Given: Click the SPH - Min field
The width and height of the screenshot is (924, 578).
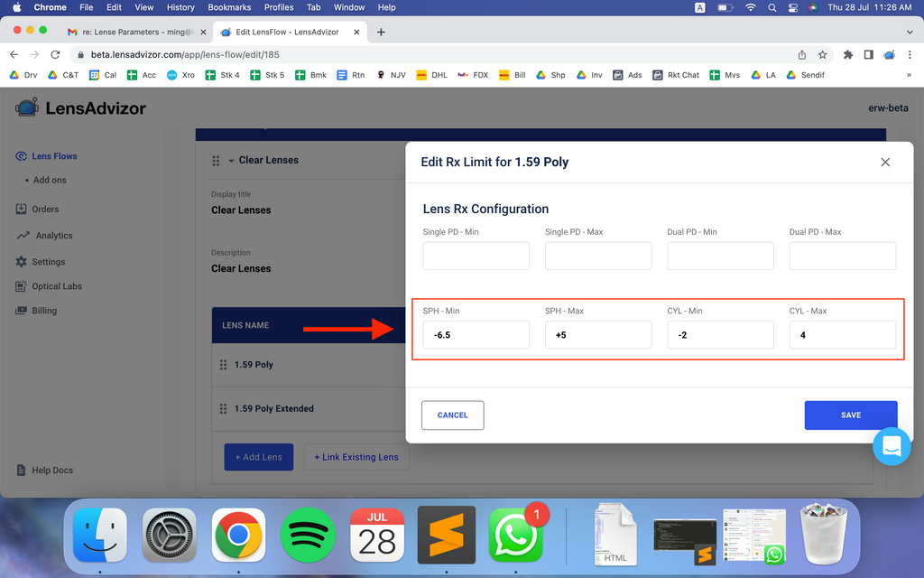Looking at the screenshot, I should pyautogui.click(x=476, y=335).
